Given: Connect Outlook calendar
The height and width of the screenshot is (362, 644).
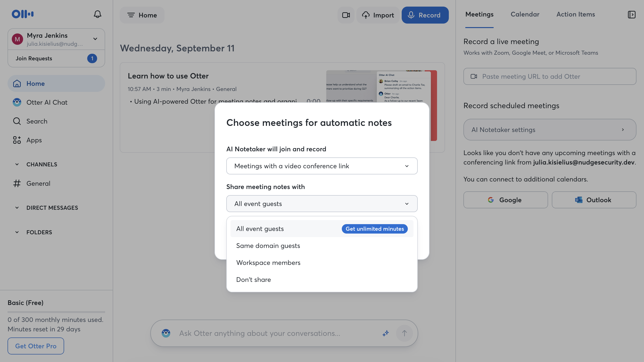Looking at the screenshot, I should pos(594,200).
